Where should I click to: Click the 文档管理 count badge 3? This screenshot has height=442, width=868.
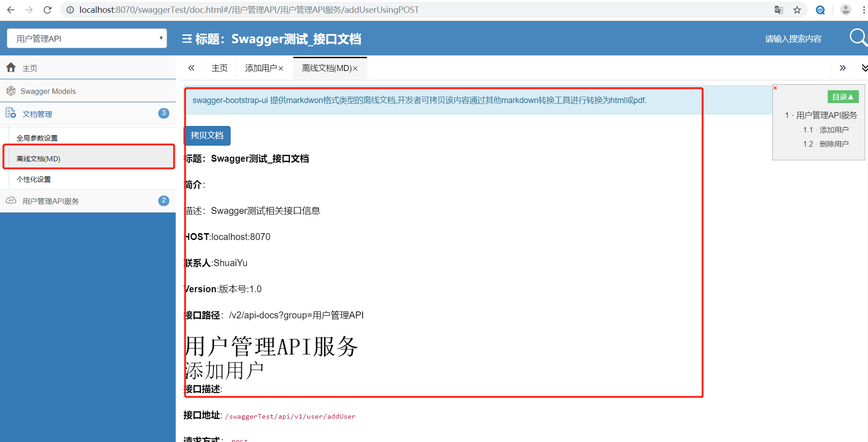164,113
